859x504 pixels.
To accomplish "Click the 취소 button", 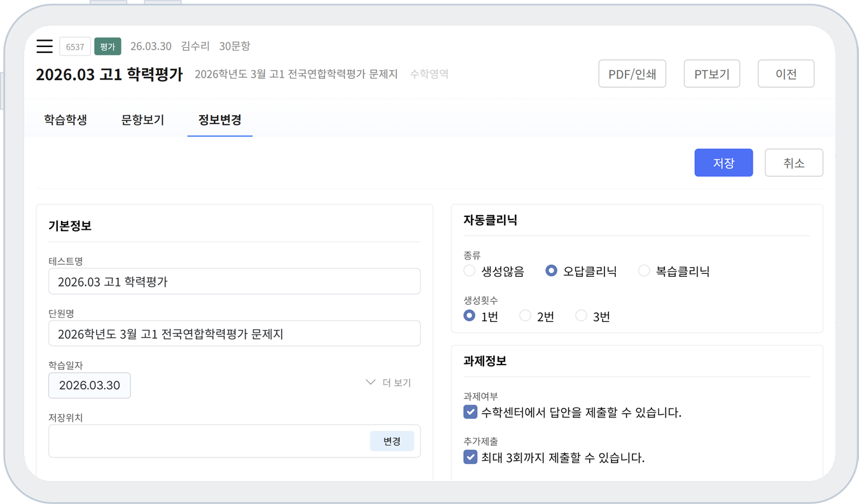I will point(793,163).
